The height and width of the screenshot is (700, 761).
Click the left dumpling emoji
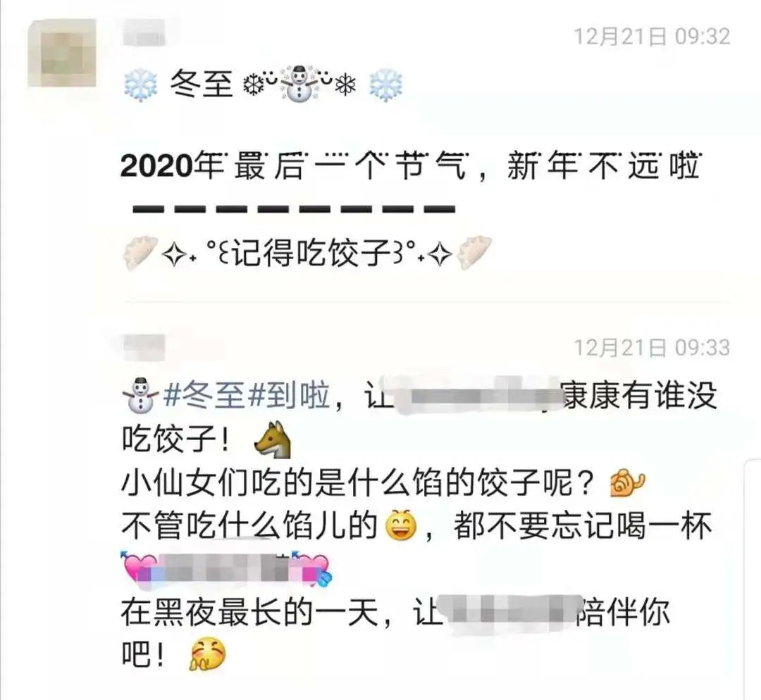140,252
